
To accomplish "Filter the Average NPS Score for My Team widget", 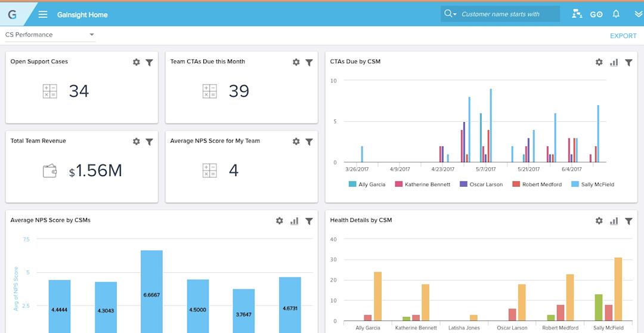I will (309, 142).
